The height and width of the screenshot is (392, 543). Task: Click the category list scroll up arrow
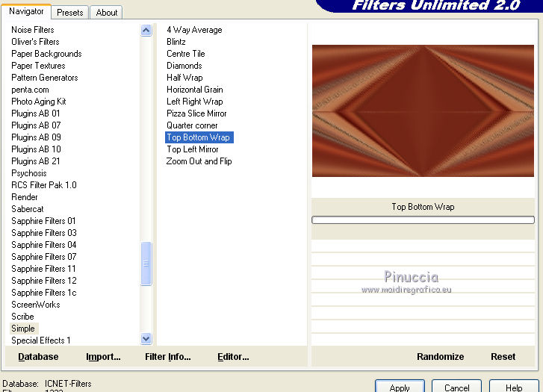(146, 31)
